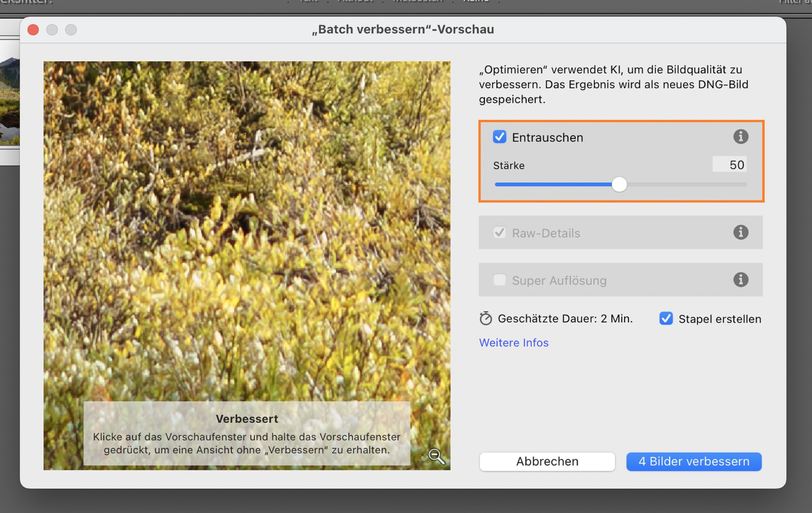
Task: Click the Stärke value field showing 50
Action: pyautogui.click(x=730, y=165)
